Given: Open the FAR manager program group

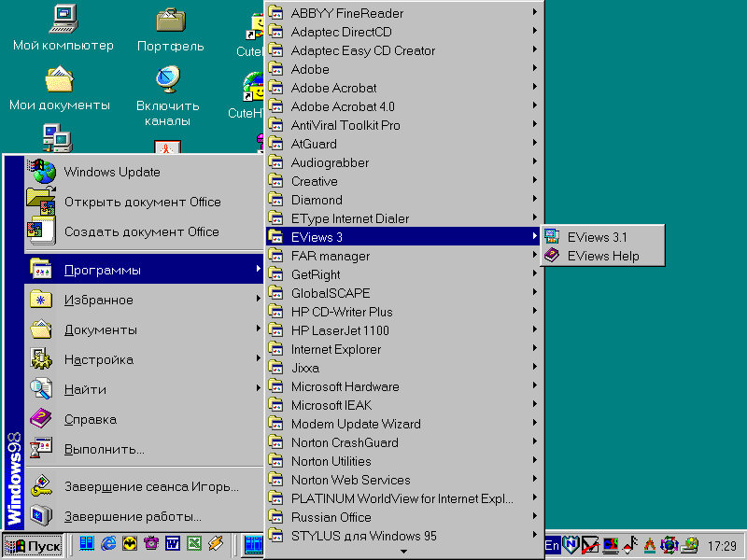Looking at the screenshot, I should point(404,256).
